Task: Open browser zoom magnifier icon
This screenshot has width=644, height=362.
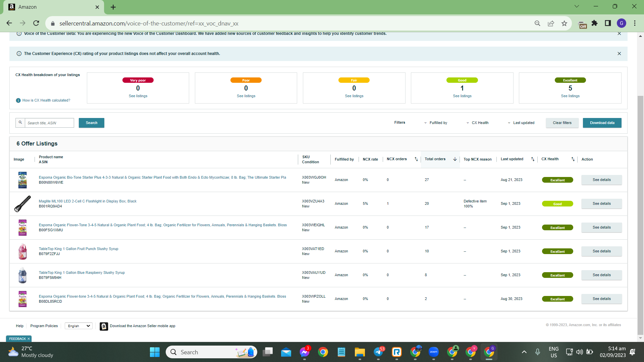Action: (537, 23)
